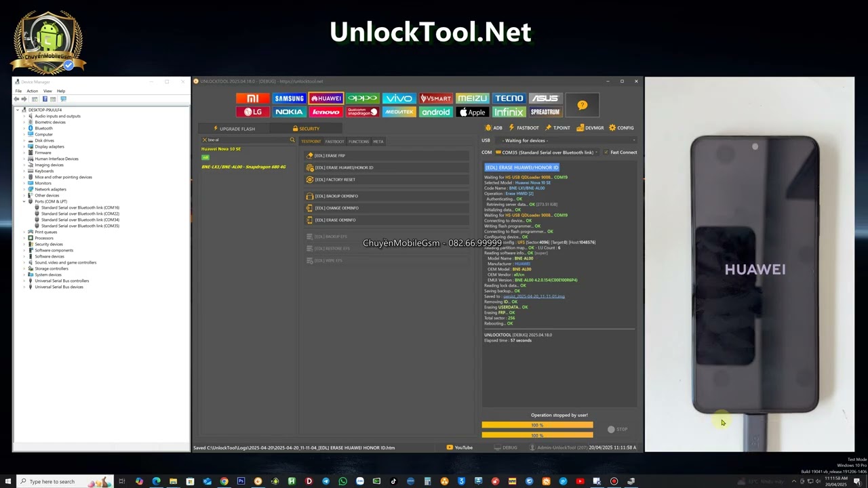Image resolution: width=868 pixels, height=488 pixels.
Task: Expand the Other devices node
Action: pos(24,195)
